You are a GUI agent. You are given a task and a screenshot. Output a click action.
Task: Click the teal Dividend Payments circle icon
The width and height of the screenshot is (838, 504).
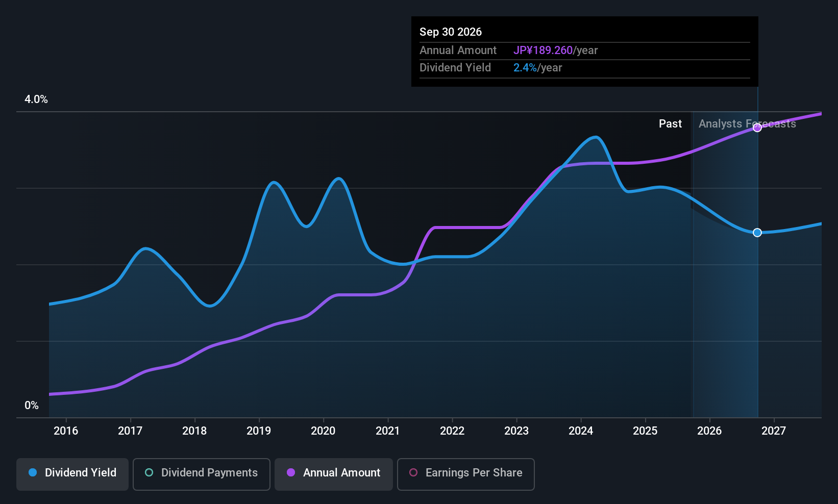pos(149,473)
